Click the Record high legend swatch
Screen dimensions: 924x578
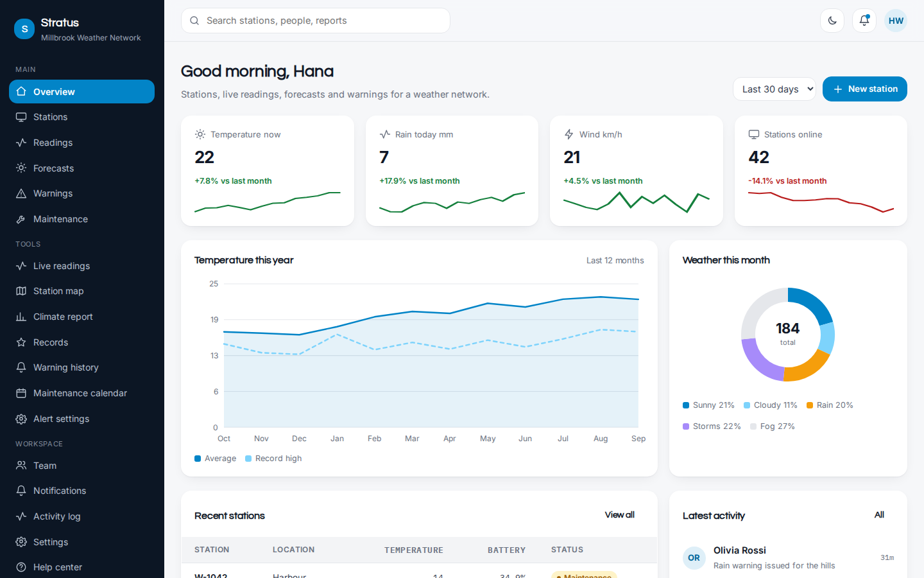[248, 459]
